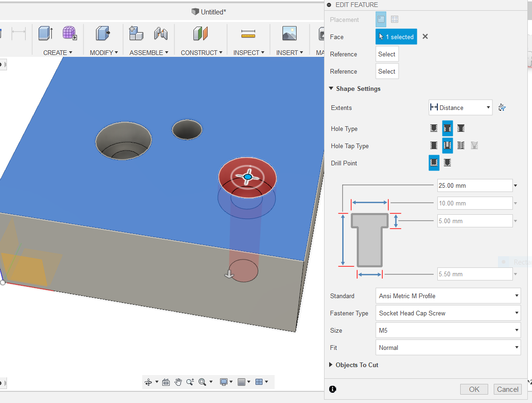The height and width of the screenshot is (403, 532).
Task: Click the Extrude icon in Create group
Action: click(46, 34)
